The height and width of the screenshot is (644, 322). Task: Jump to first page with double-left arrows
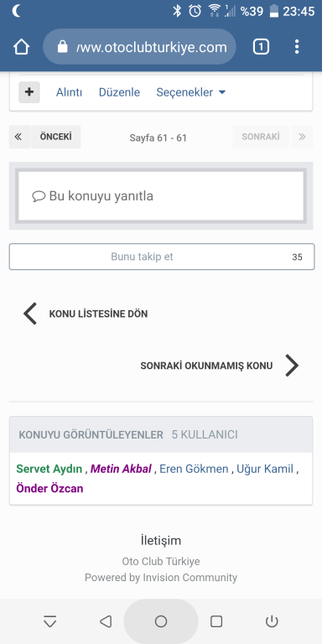click(19, 137)
